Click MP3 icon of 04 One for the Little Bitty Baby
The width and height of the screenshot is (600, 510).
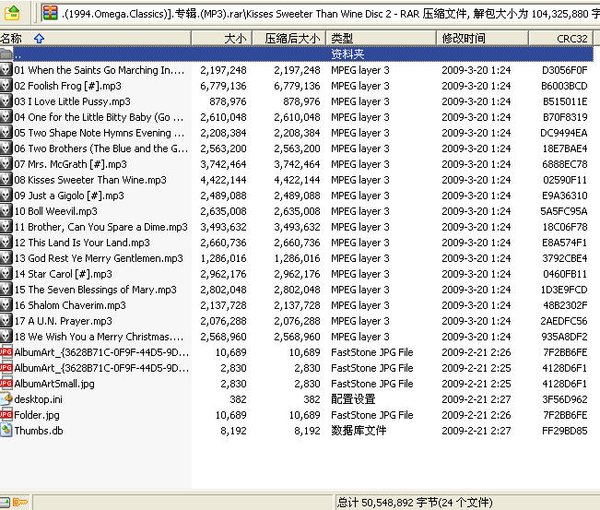pos(6,117)
